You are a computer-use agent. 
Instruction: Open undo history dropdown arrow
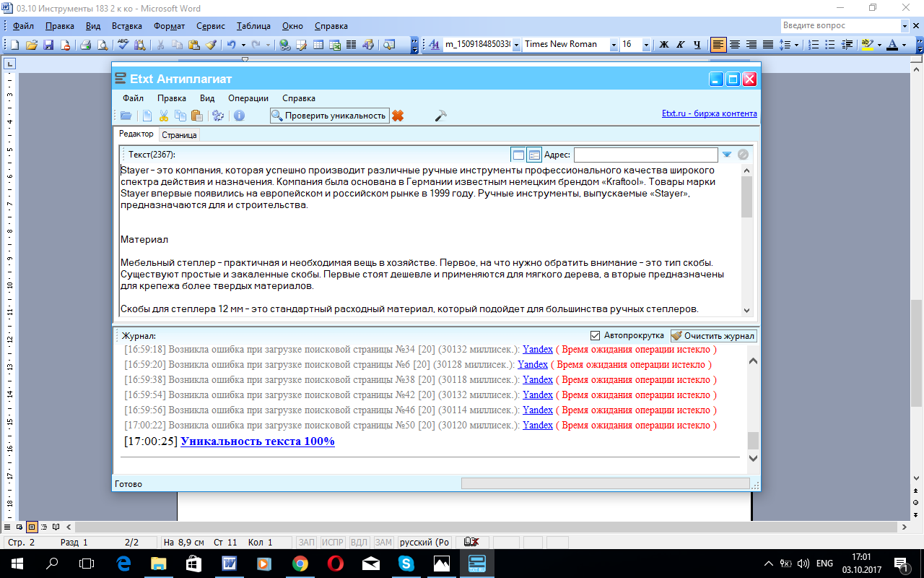[242, 45]
